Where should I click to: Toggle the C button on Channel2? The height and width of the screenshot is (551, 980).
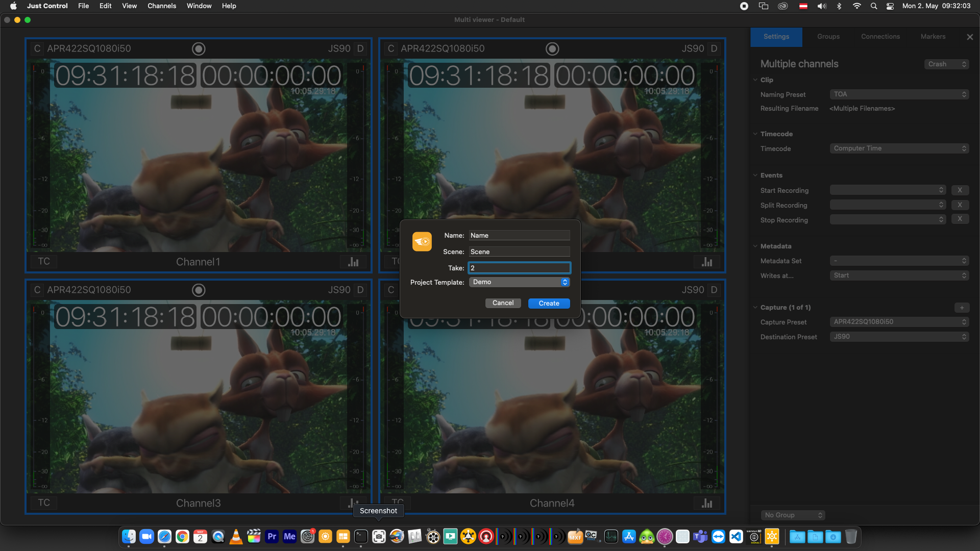[391, 48]
